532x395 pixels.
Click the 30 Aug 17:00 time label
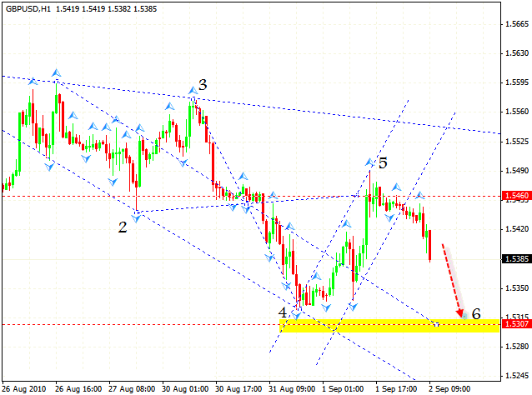[x=238, y=388]
